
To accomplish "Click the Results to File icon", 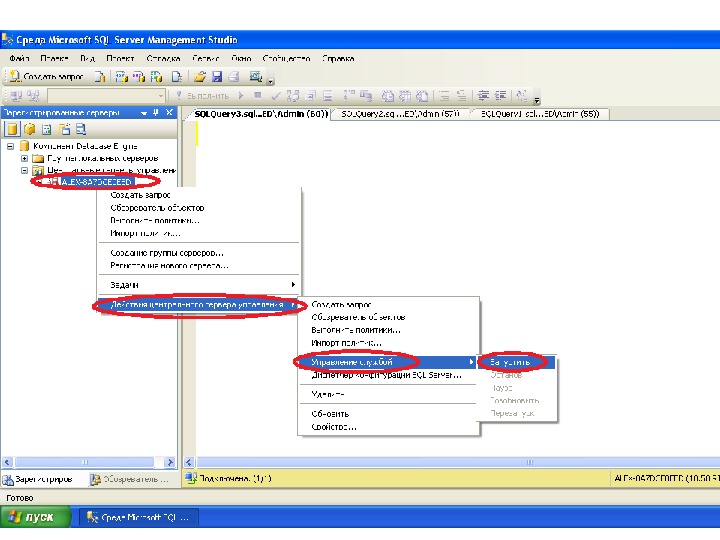I will 422,96.
